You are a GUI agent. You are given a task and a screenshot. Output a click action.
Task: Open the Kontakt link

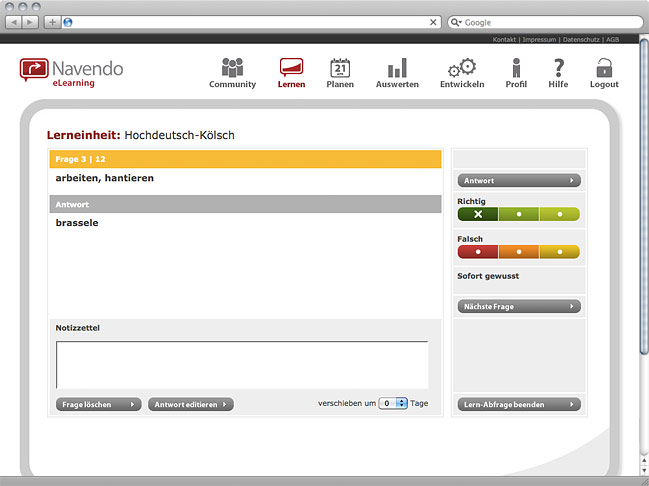pyautogui.click(x=504, y=40)
